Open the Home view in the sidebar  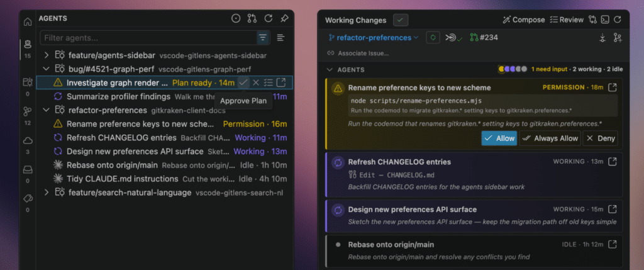[28, 22]
